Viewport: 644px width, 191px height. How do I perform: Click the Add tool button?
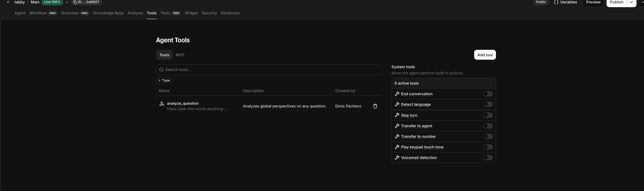click(485, 55)
